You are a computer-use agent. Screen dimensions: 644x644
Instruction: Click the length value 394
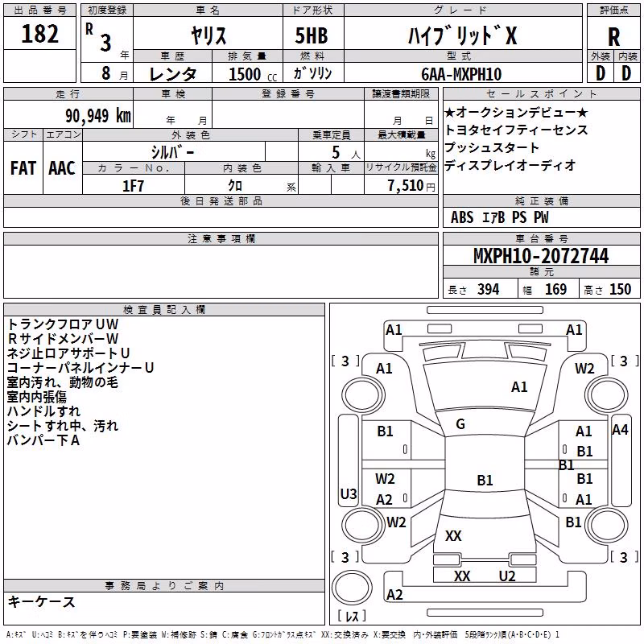coord(489,290)
